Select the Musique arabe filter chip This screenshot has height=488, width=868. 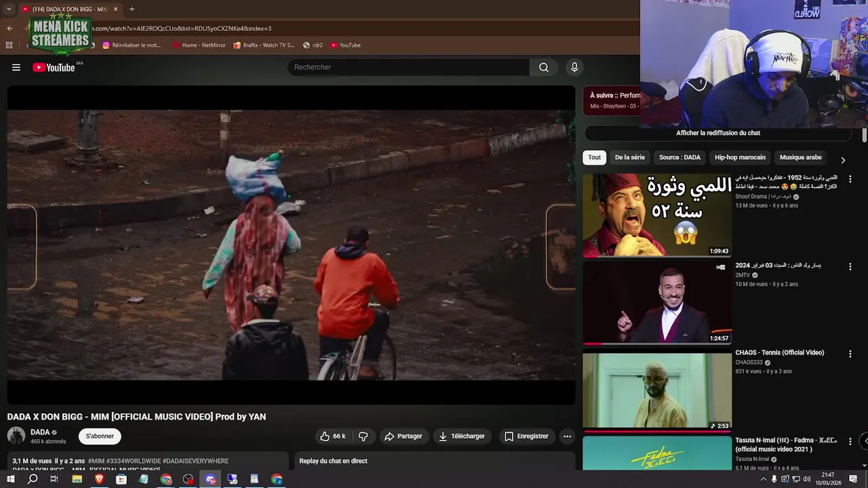[801, 157]
